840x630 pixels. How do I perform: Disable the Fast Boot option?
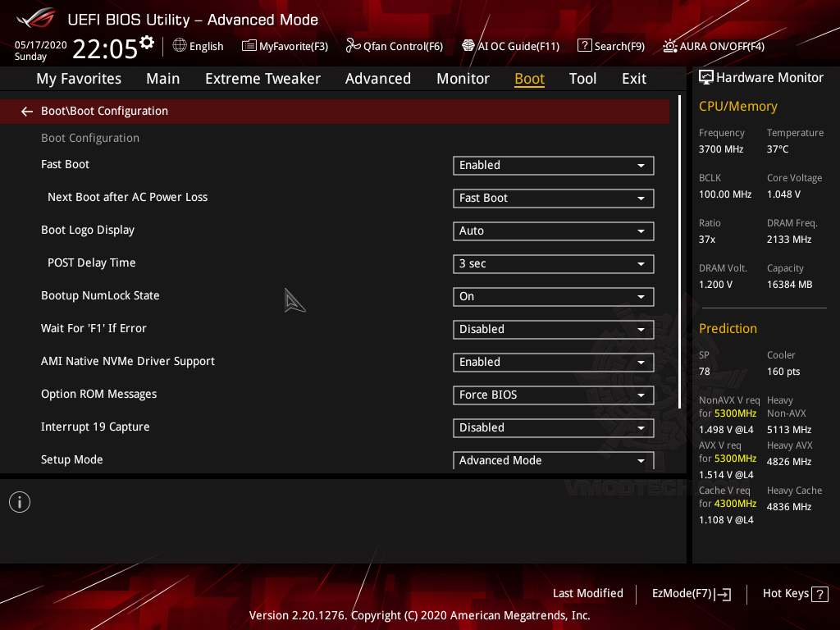click(x=553, y=165)
